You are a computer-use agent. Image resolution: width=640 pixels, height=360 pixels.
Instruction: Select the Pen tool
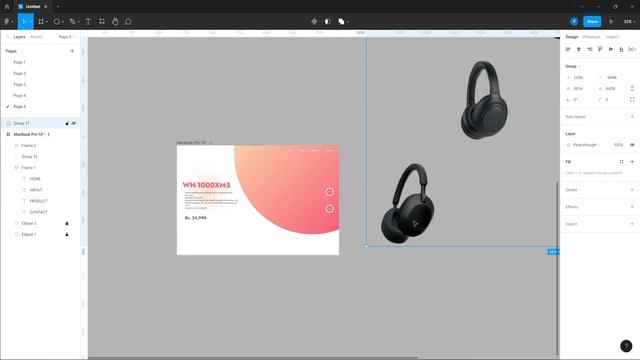tap(73, 22)
